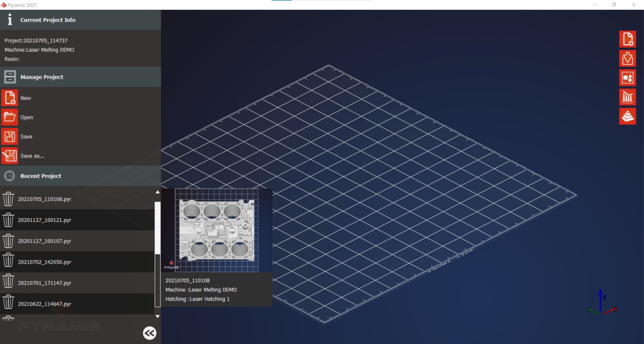Restore down the Pyramis window
This screenshot has height=344, width=644.
tap(614, 5)
